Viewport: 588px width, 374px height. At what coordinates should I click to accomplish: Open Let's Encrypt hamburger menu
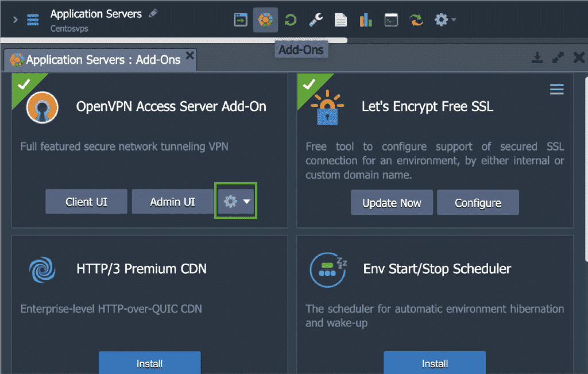tap(557, 89)
